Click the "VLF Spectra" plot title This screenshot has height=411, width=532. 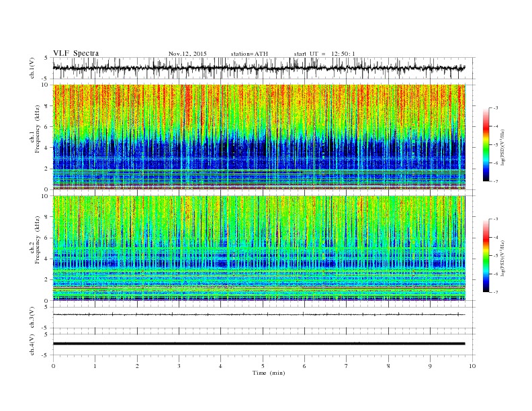click(x=76, y=53)
